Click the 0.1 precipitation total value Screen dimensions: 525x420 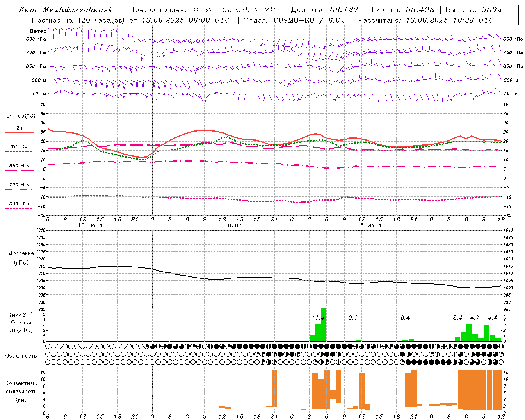(x=353, y=318)
